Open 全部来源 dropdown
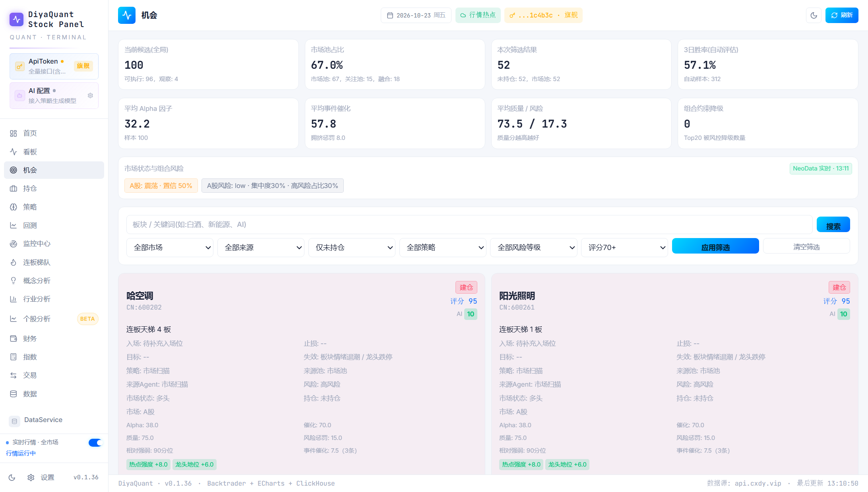The height and width of the screenshot is (492, 868). (x=261, y=248)
